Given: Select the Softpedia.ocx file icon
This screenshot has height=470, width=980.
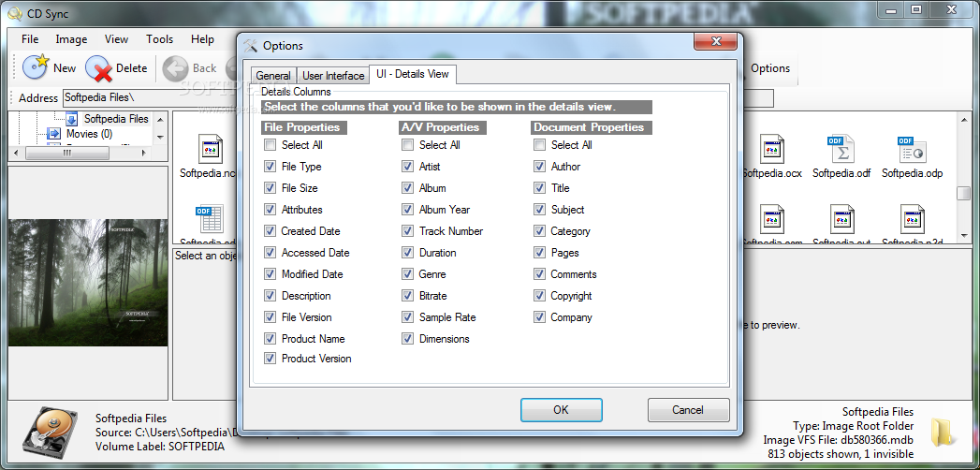Looking at the screenshot, I should coord(772,150).
